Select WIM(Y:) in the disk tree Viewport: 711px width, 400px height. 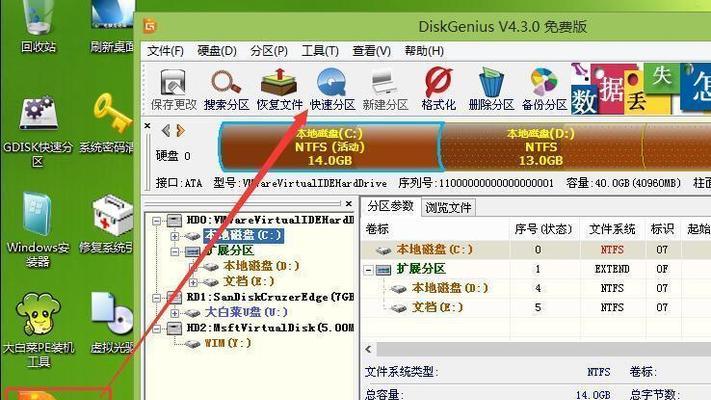pyautogui.click(x=228, y=343)
